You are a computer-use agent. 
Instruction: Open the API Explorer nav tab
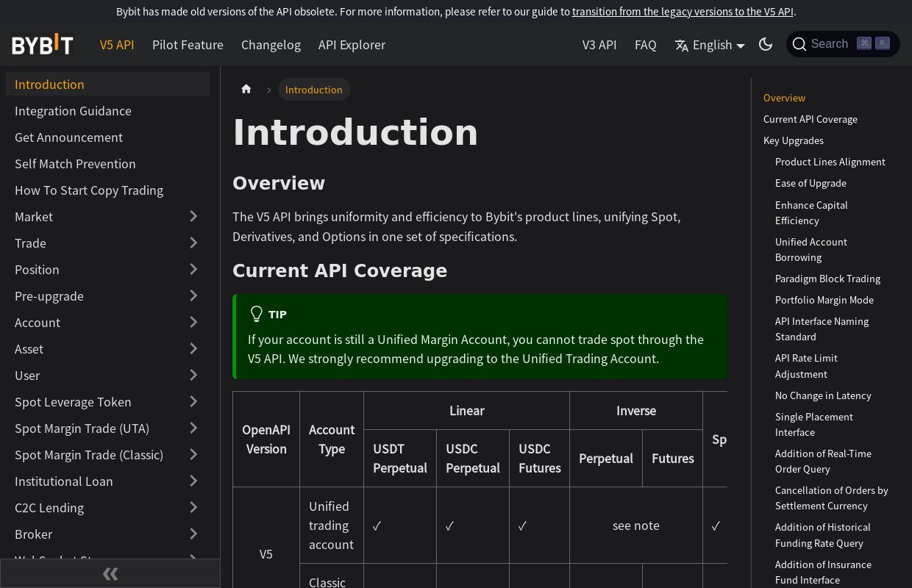[352, 45]
